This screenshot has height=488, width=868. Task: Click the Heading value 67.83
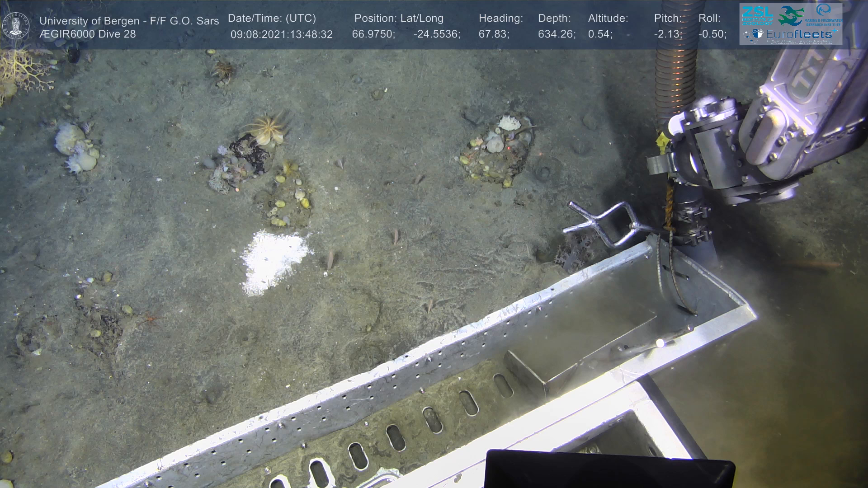point(493,34)
